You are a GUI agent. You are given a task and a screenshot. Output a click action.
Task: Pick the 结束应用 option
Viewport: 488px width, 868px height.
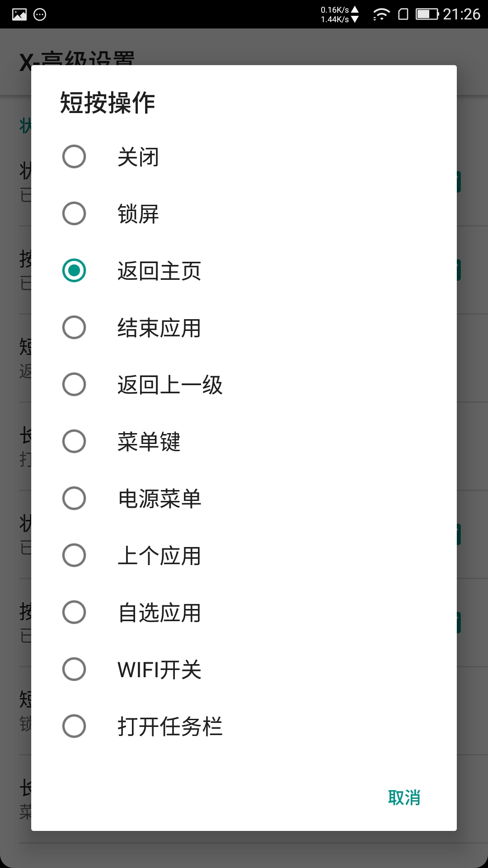(74, 327)
